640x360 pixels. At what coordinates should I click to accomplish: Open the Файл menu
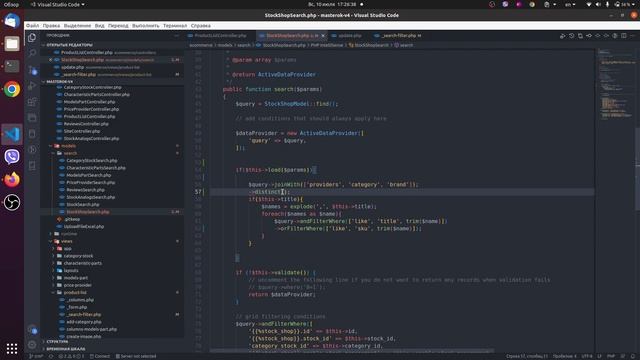tap(33, 26)
